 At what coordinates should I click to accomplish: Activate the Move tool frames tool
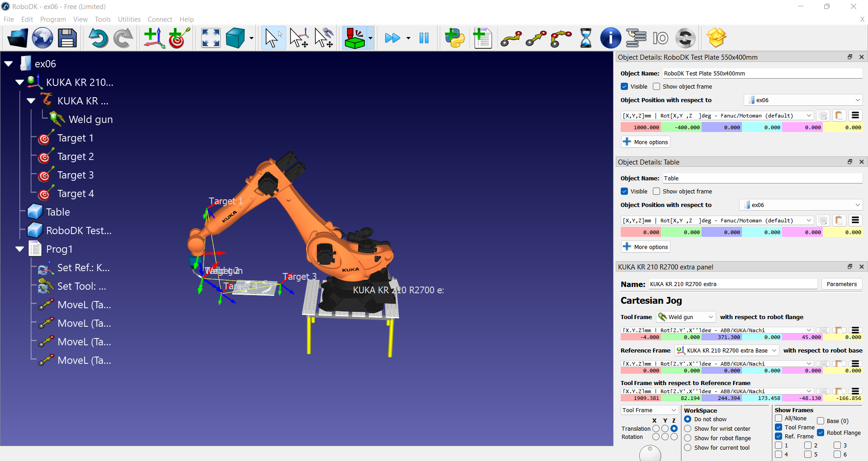coord(324,38)
